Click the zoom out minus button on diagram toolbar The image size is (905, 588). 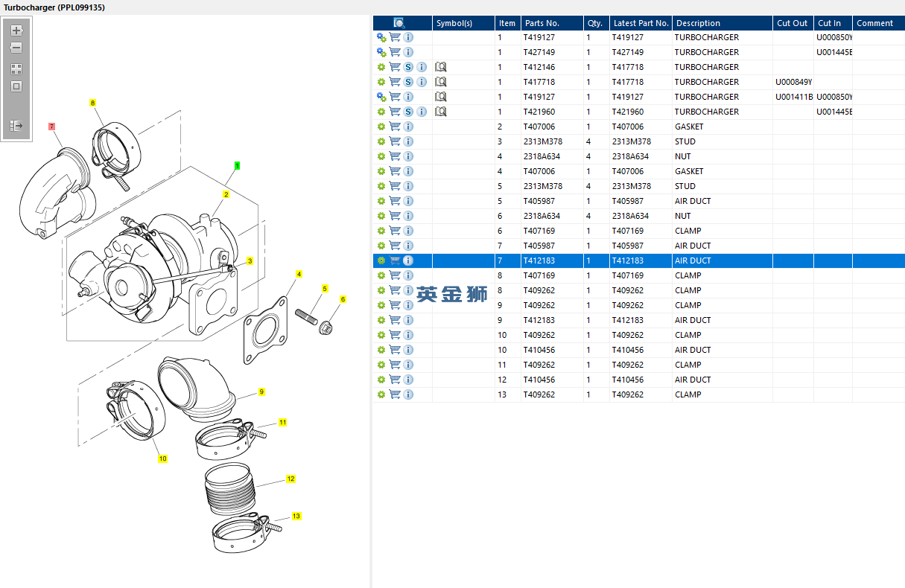pos(16,48)
